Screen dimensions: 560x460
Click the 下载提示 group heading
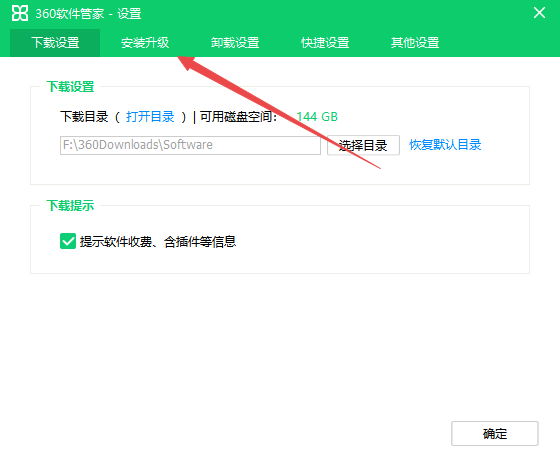70,206
